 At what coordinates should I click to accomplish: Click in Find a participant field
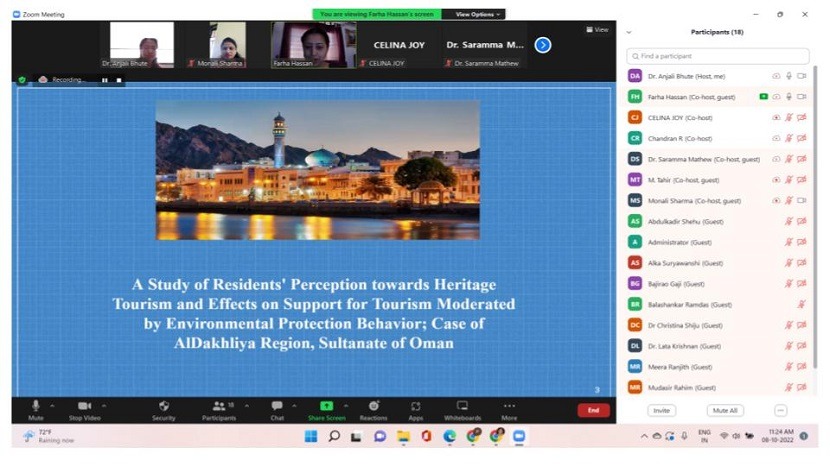point(718,56)
